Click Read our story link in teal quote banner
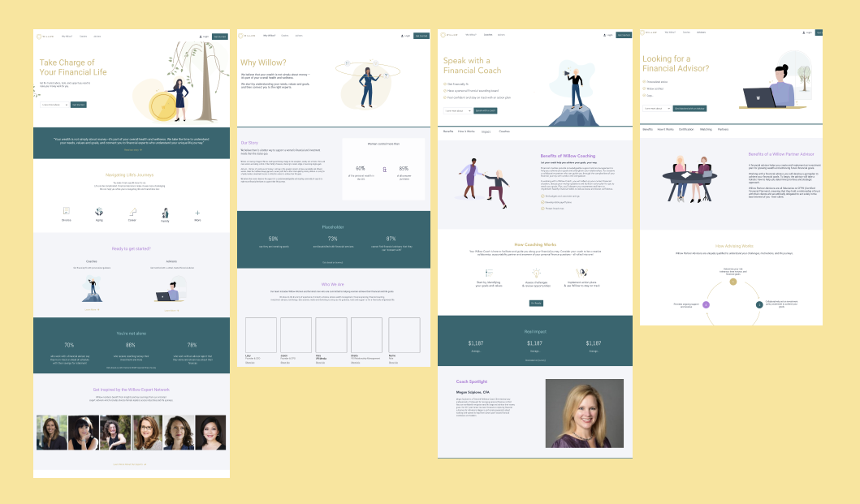The width and height of the screenshot is (860, 504). click(x=132, y=149)
